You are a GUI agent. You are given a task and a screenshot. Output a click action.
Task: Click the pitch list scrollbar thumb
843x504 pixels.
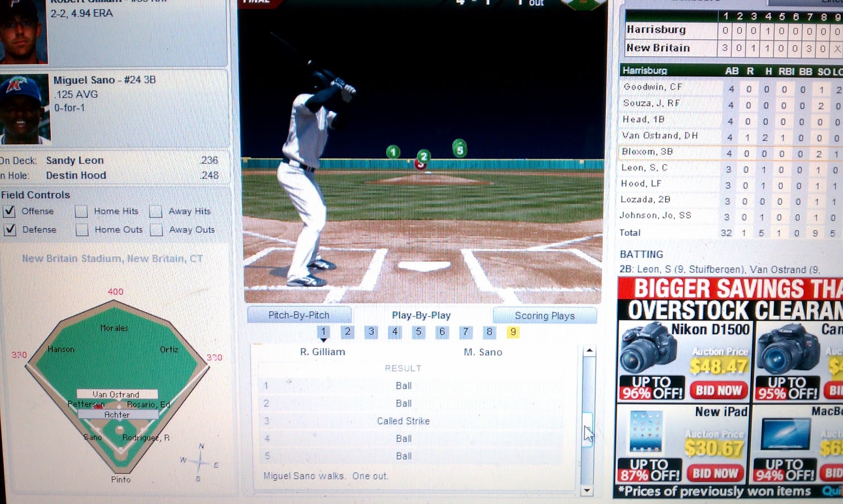(x=588, y=429)
